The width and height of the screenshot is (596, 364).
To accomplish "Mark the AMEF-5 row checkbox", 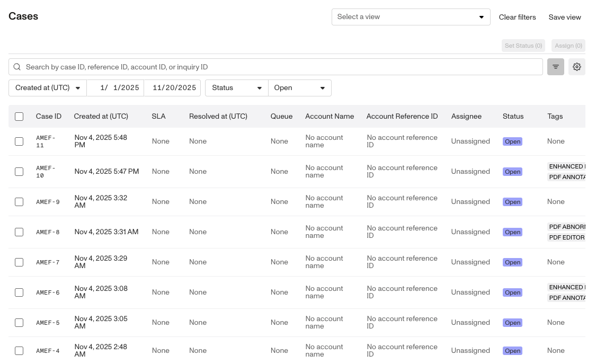I will coord(19,323).
